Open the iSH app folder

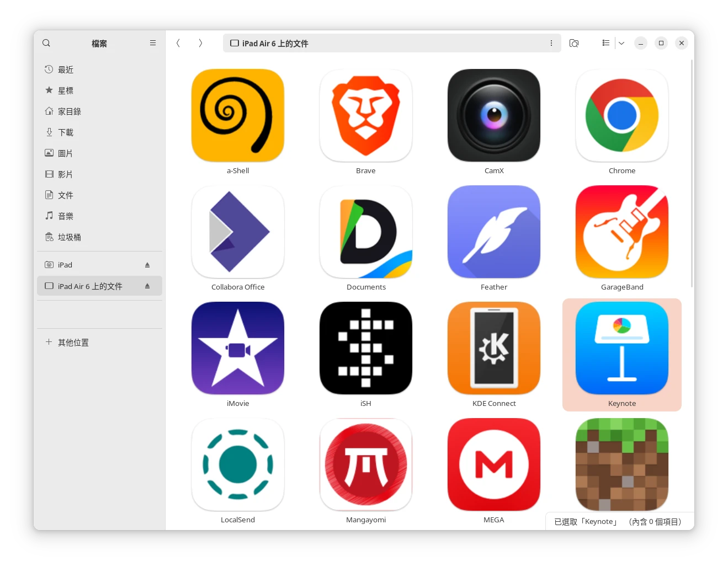click(x=366, y=348)
